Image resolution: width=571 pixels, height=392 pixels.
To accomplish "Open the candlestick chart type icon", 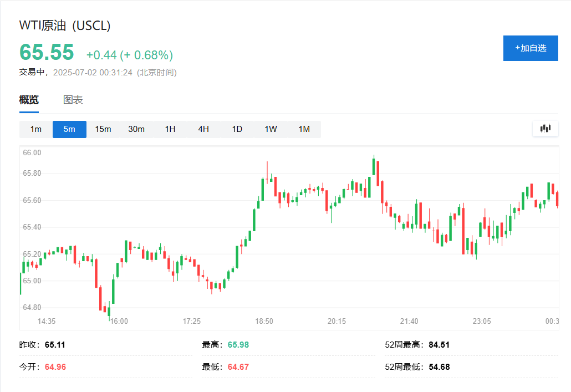I will pyautogui.click(x=545, y=128).
